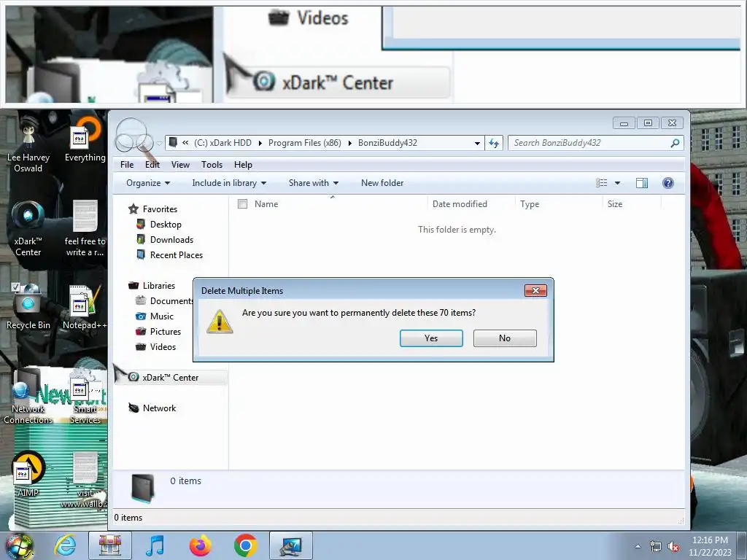Sort by the Name column header

[266, 204]
